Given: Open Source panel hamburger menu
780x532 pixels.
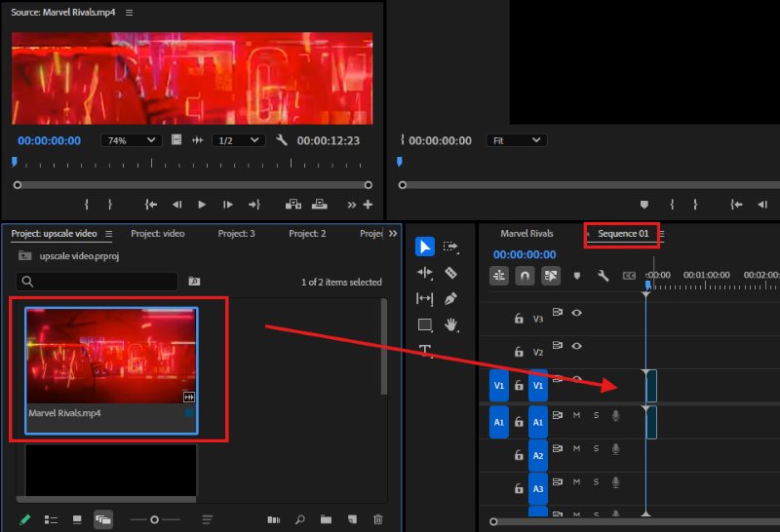Looking at the screenshot, I should coord(130,13).
